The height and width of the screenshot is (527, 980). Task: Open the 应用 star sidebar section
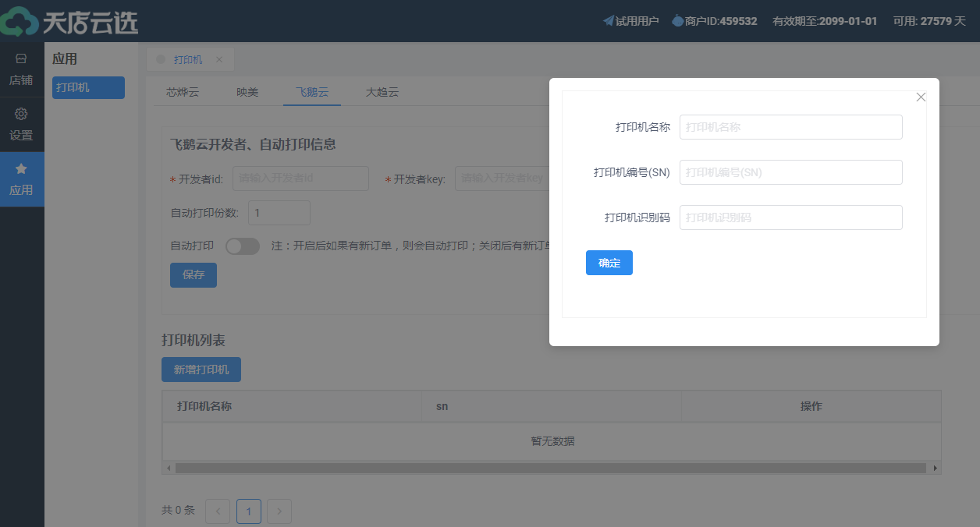(21, 179)
